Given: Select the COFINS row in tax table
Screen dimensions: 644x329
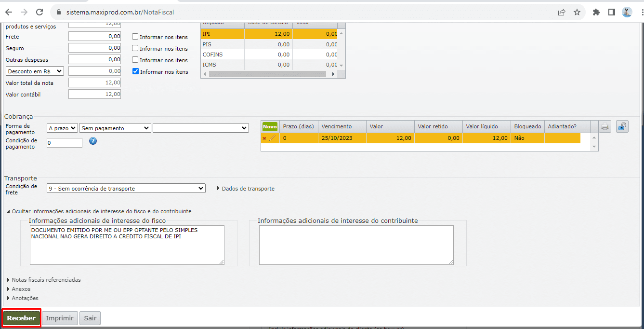Looking at the screenshot, I should (269, 55).
